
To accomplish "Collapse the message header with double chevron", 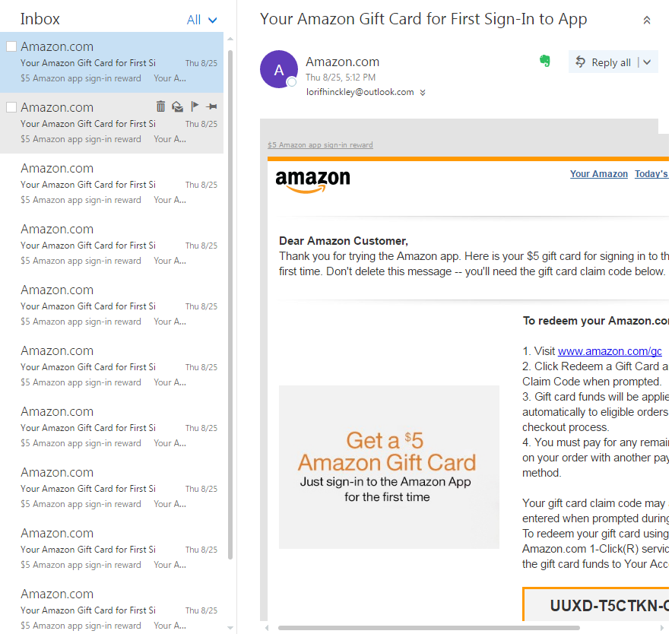I will [647, 21].
